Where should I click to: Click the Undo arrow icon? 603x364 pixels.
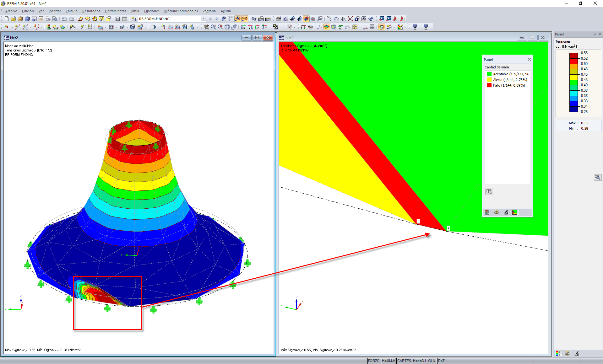(64, 19)
